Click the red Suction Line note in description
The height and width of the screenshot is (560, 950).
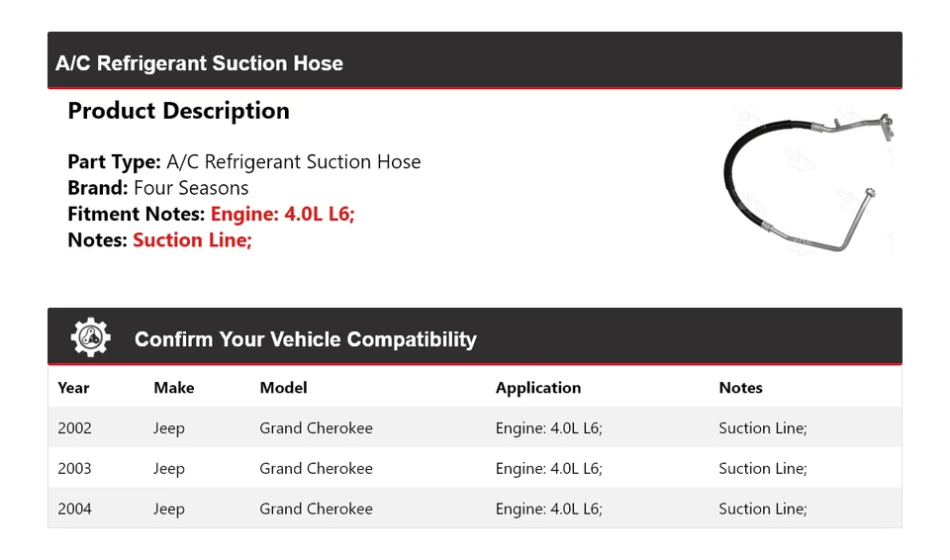coord(192,239)
